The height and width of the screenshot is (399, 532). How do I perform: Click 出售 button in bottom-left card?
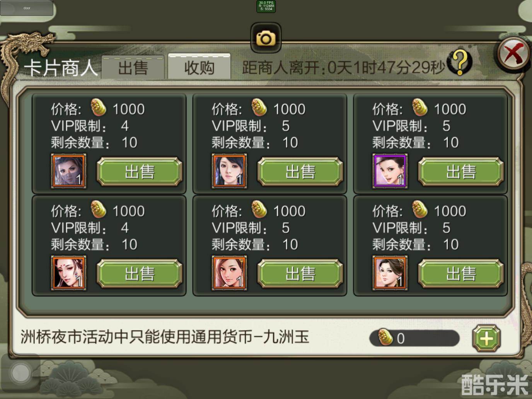(x=140, y=273)
